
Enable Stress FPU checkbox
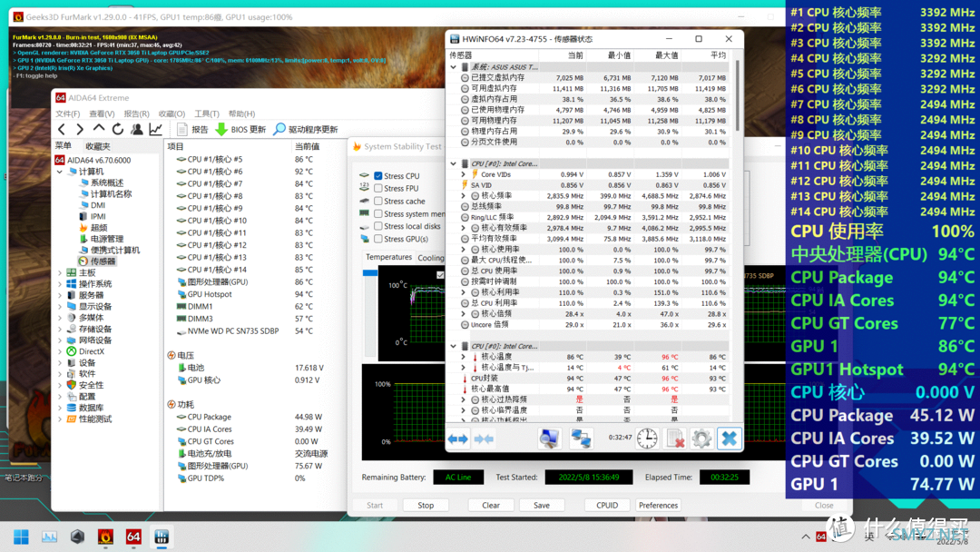pos(378,188)
